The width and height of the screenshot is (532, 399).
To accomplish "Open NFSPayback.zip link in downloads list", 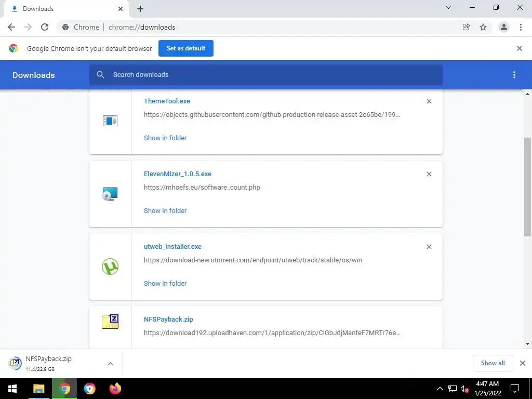I will click(x=168, y=320).
